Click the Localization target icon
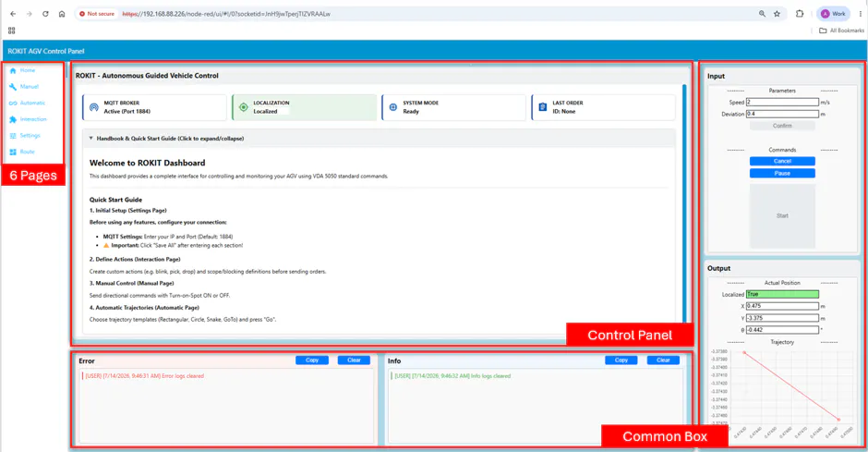Viewport: 868px width, 452px height. click(x=244, y=107)
